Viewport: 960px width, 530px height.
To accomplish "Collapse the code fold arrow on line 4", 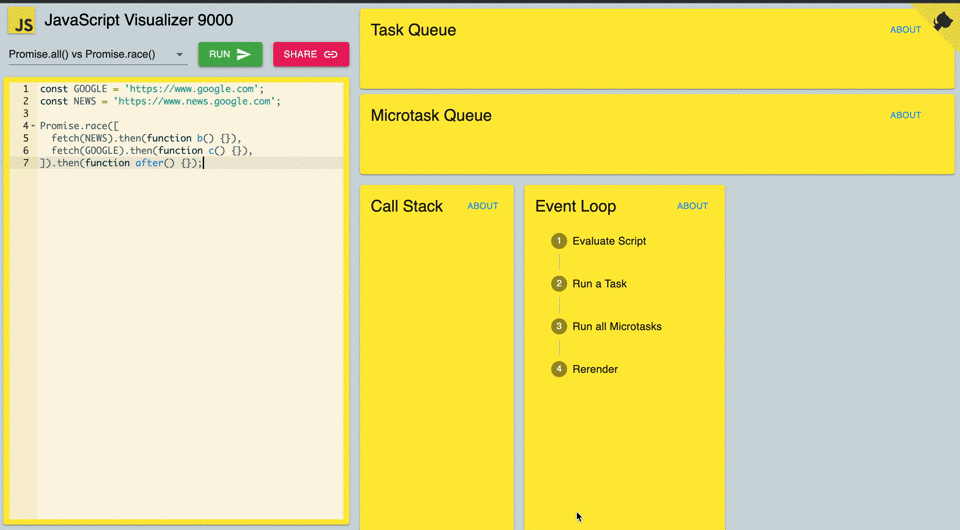I will (33, 126).
